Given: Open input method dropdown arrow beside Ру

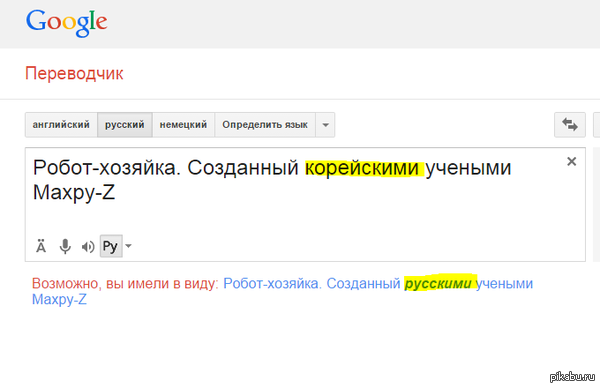Looking at the screenshot, I should coord(129,246).
